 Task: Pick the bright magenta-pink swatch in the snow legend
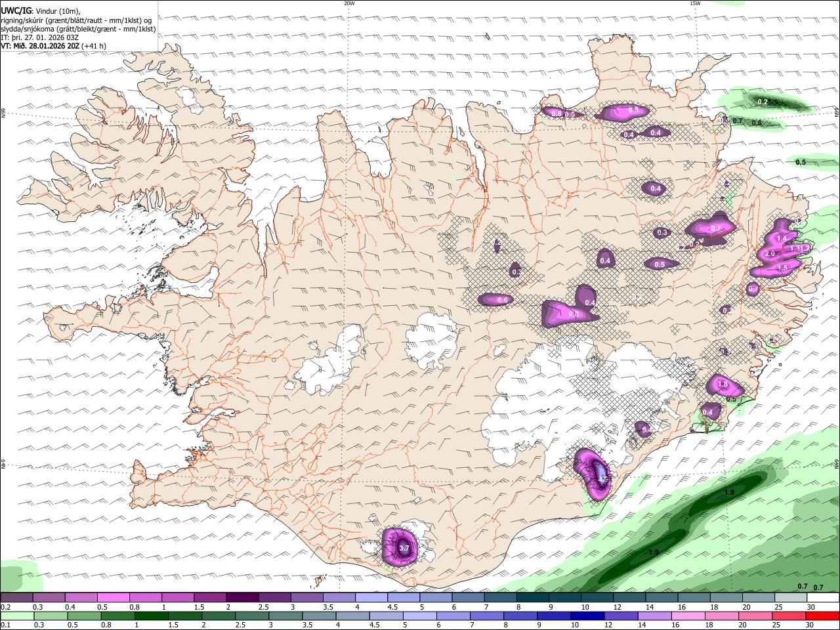click(x=113, y=597)
